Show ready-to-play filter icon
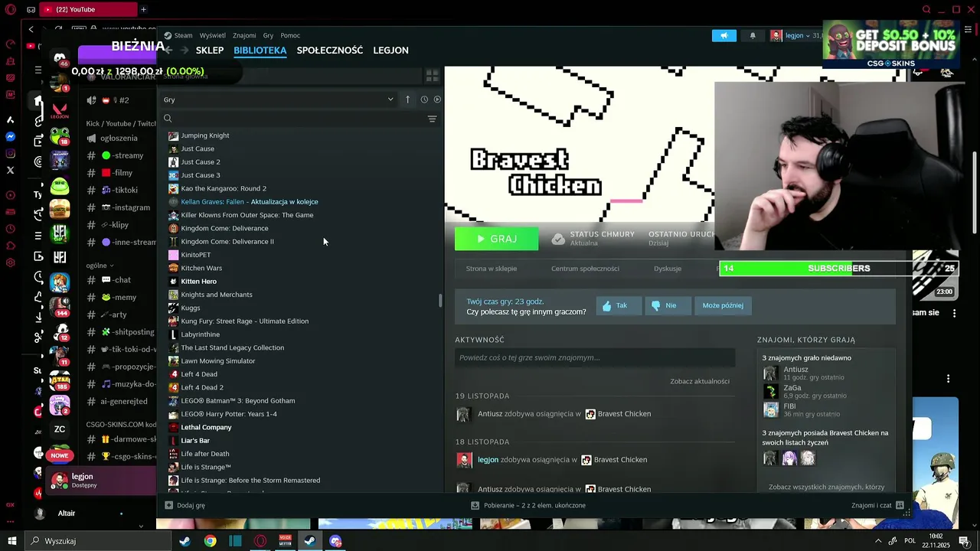980x551 pixels. 437,99
